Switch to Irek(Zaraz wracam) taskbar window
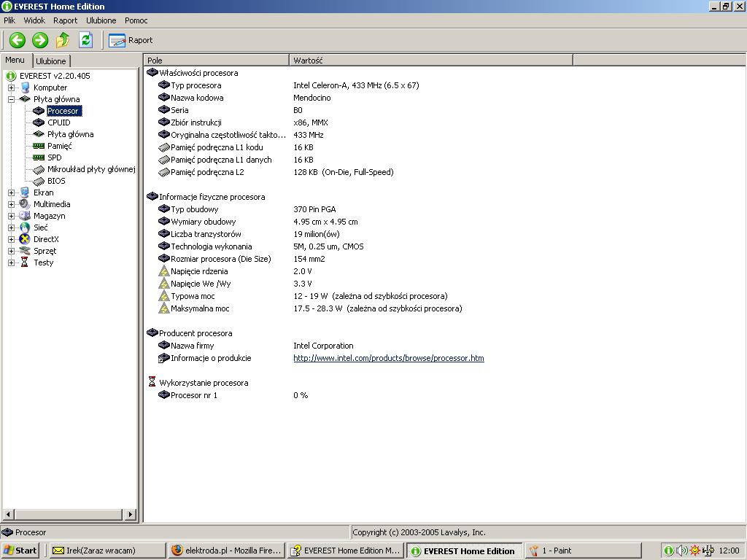This screenshot has width=747, height=560. pyautogui.click(x=108, y=551)
